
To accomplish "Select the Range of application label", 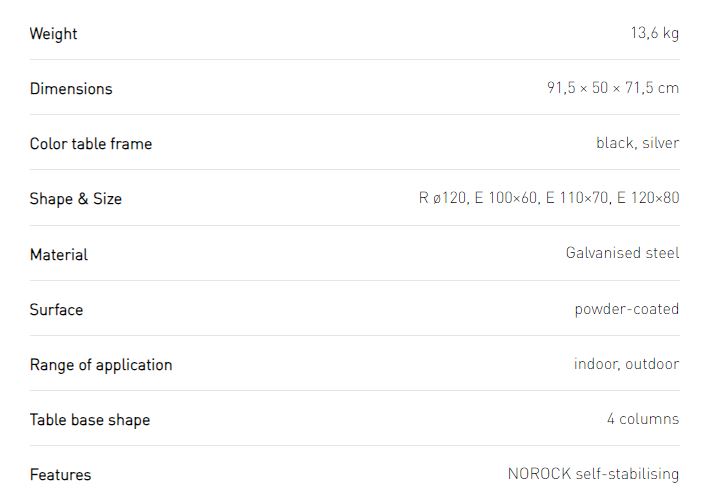I will point(101,365).
